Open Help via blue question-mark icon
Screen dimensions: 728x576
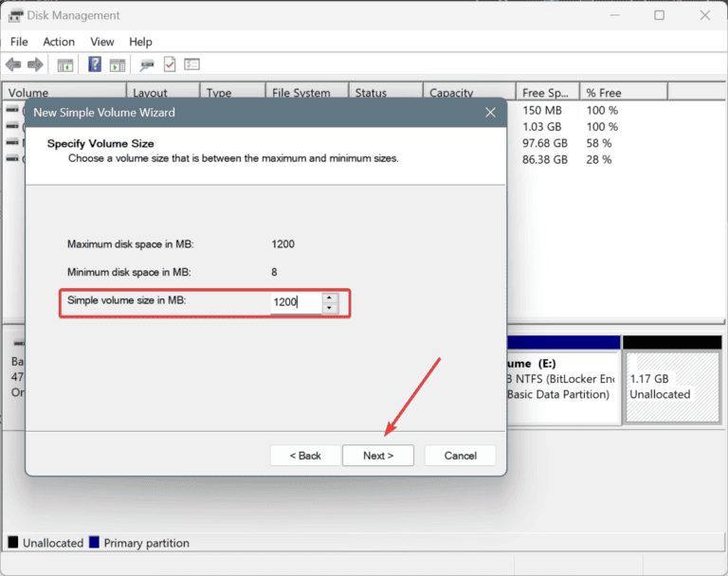coord(95,64)
